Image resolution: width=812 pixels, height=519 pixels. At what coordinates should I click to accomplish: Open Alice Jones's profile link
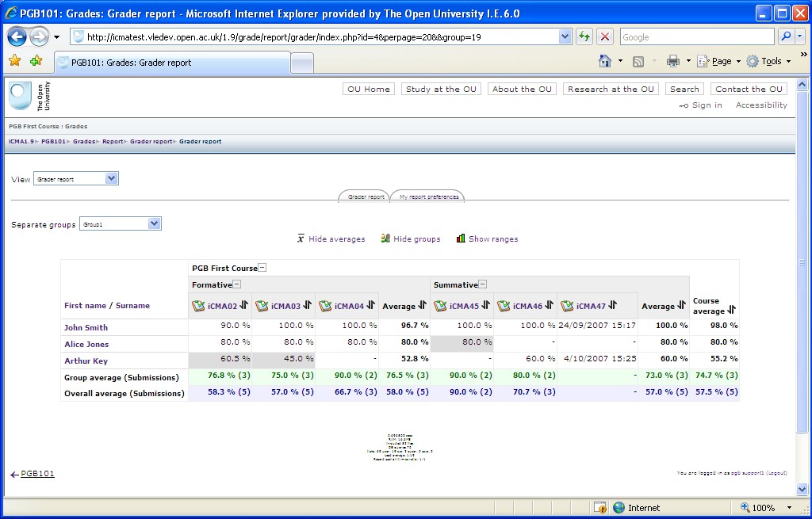tap(86, 344)
